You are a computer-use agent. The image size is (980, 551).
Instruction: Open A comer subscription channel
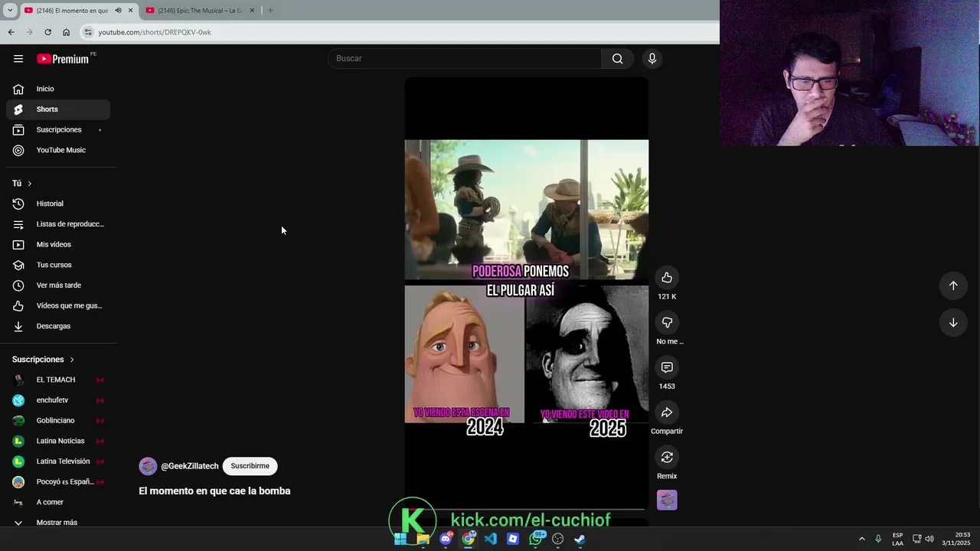[58, 502]
